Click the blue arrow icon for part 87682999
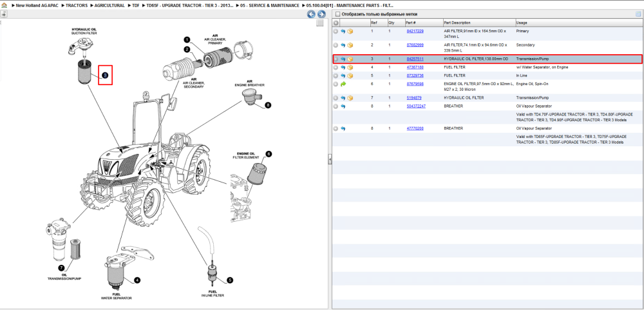 [x=343, y=45]
